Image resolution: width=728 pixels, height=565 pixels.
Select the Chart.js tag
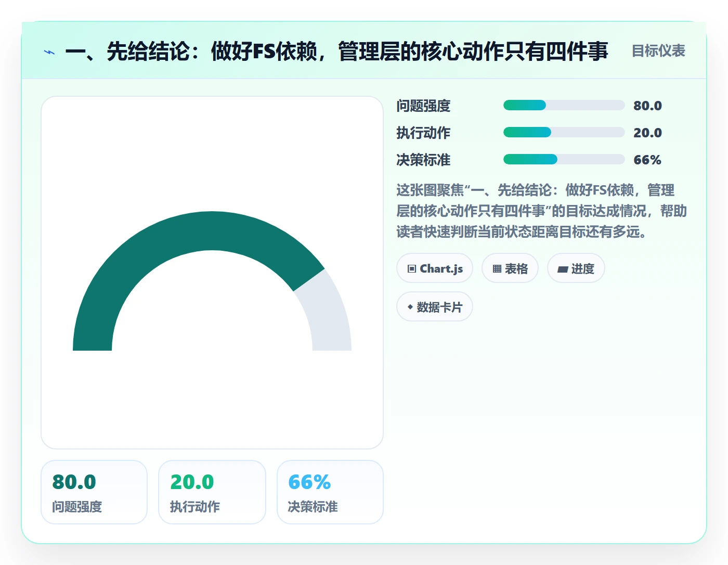pos(435,268)
